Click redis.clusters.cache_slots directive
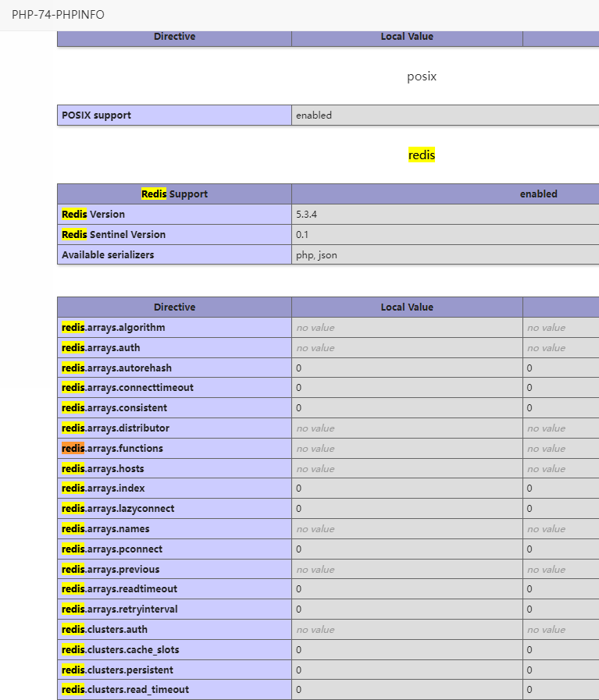Image resolution: width=599 pixels, height=700 pixels. 120,650
